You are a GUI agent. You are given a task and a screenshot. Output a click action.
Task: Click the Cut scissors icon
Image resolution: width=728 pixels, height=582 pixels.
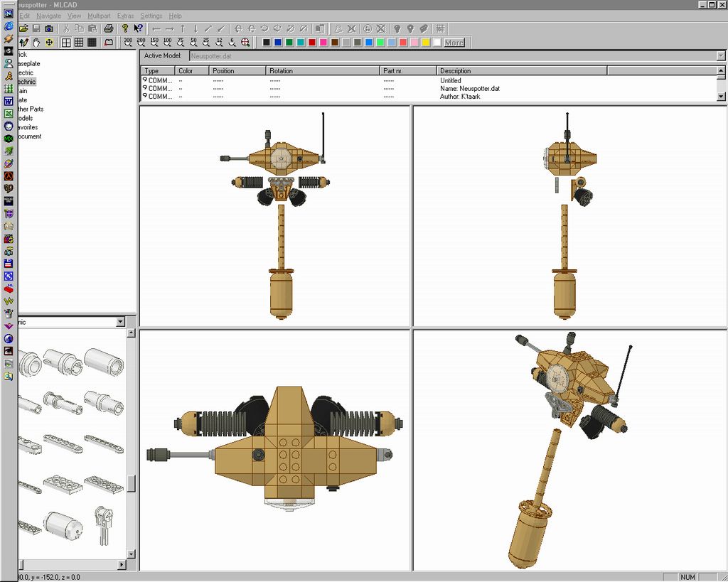click(66, 28)
